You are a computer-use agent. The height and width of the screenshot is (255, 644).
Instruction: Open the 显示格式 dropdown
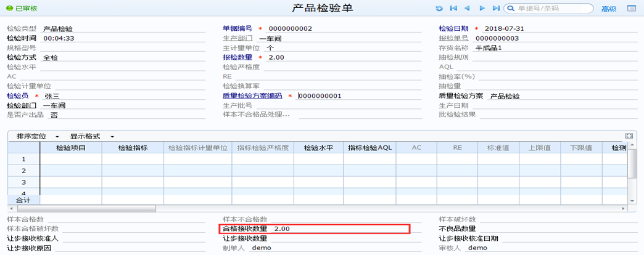[92, 136]
